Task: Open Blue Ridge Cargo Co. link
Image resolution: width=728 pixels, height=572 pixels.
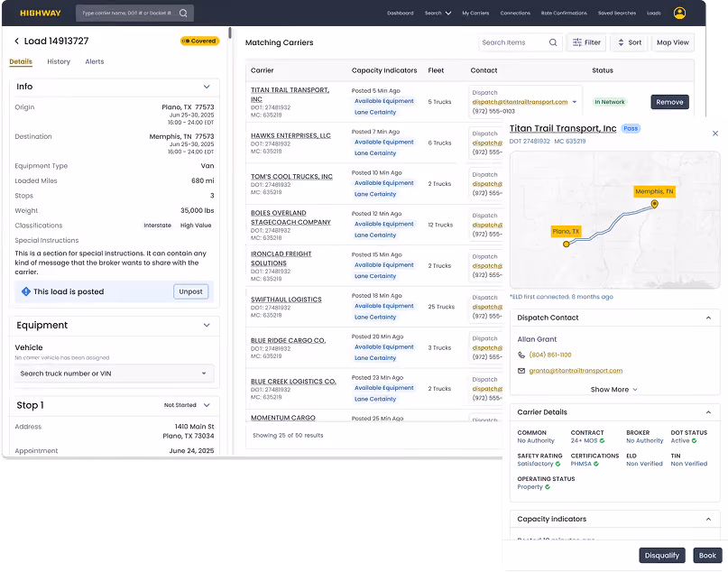Action: coord(289,340)
